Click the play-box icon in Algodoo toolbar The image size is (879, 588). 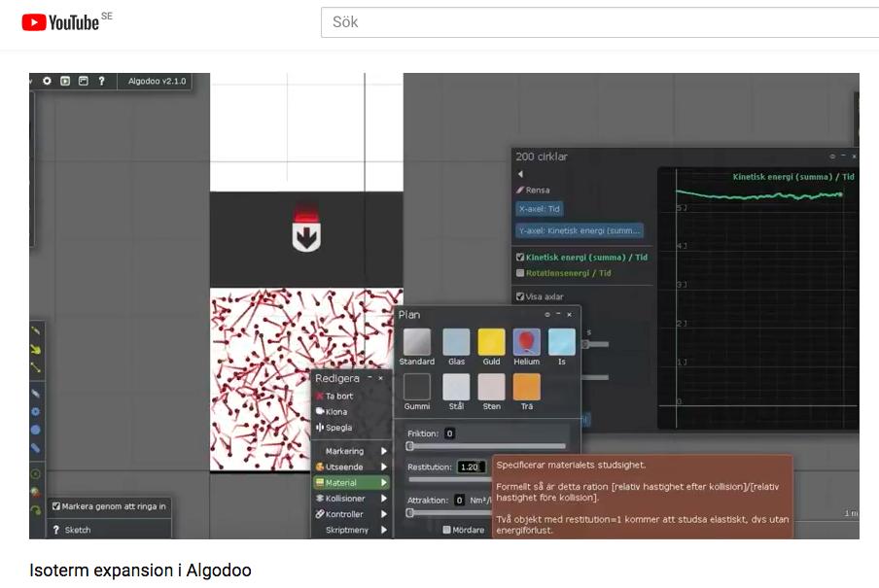[x=65, y=81]
